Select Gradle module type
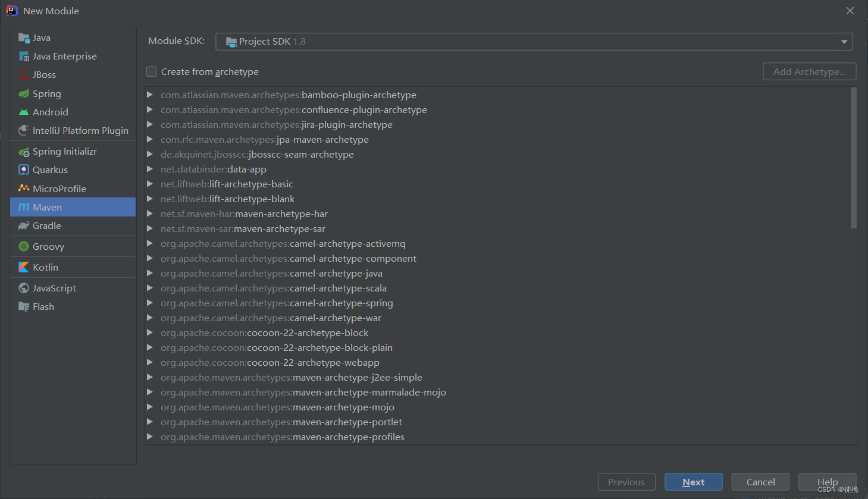This screenshot has height=499, width=868. pos(73,226)
